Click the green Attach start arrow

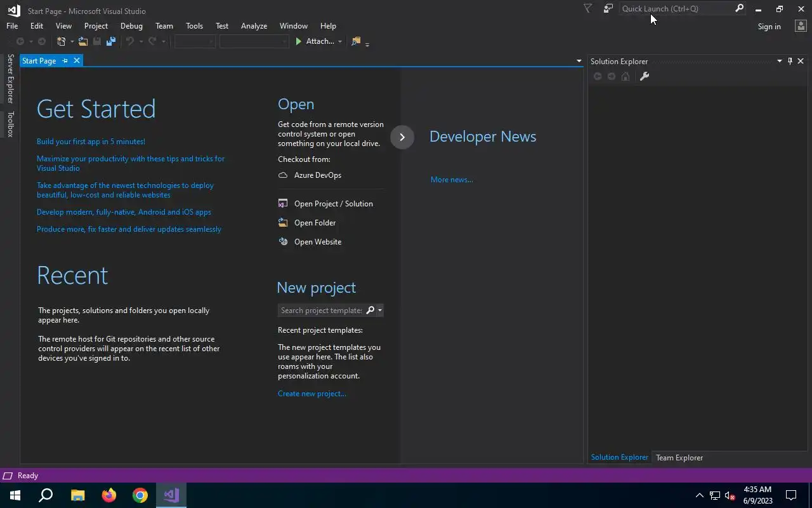point(299,41)
